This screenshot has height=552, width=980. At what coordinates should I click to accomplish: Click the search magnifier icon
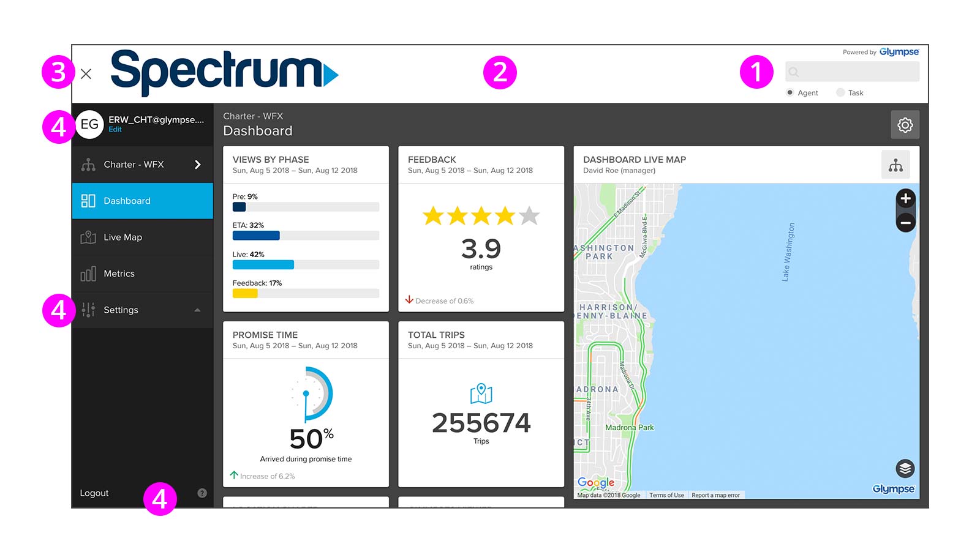coord(794,72)
